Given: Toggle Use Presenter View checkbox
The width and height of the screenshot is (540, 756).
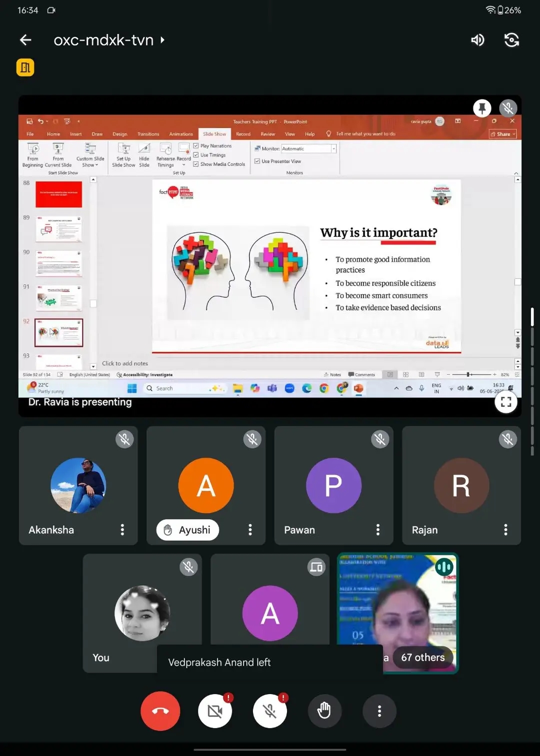Looking at the screenshot, I should pos(257,161).
